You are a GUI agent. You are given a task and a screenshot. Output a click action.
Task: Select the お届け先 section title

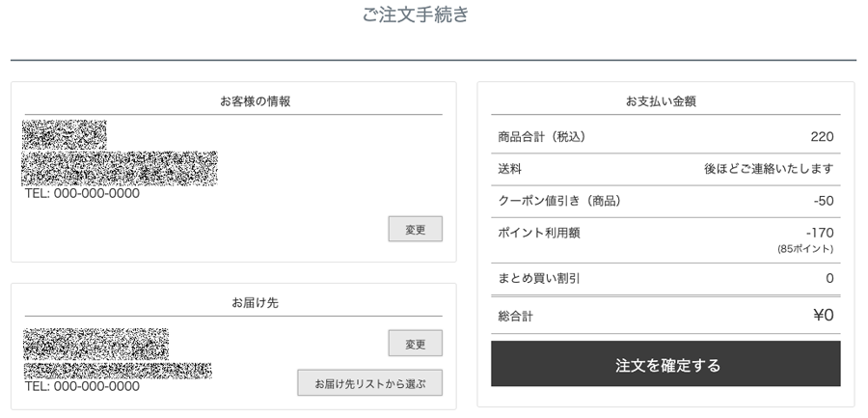pos(256,303)
